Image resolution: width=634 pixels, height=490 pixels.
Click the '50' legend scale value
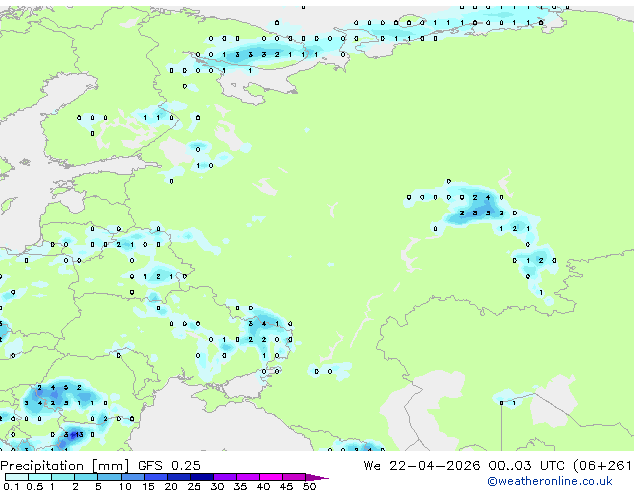[x=309, y=486]
